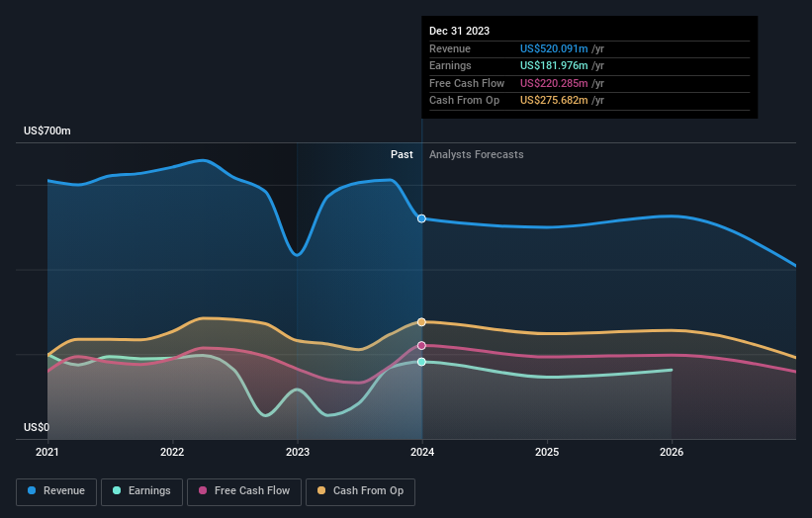The width and height of the screenshot is (812, 518).
Task: Click the Dec 31 2023 tooltip date
Action: [x=459, y=31]
